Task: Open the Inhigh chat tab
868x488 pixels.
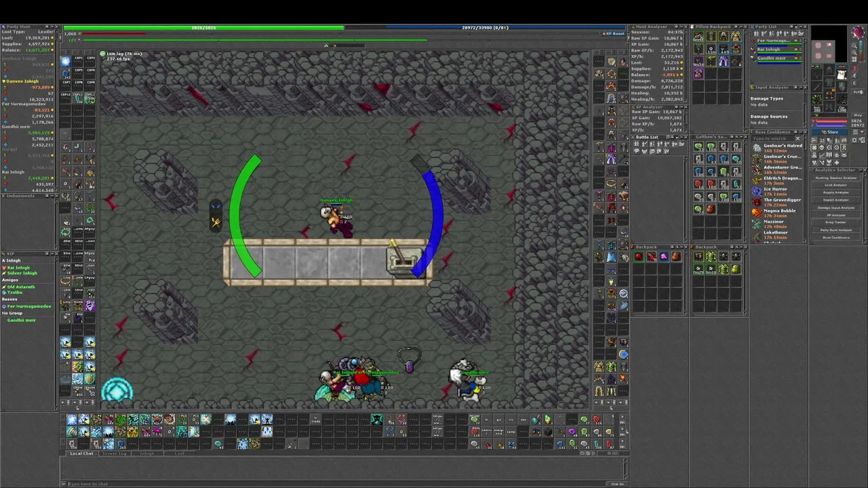Action: click(x=147, y=453)
